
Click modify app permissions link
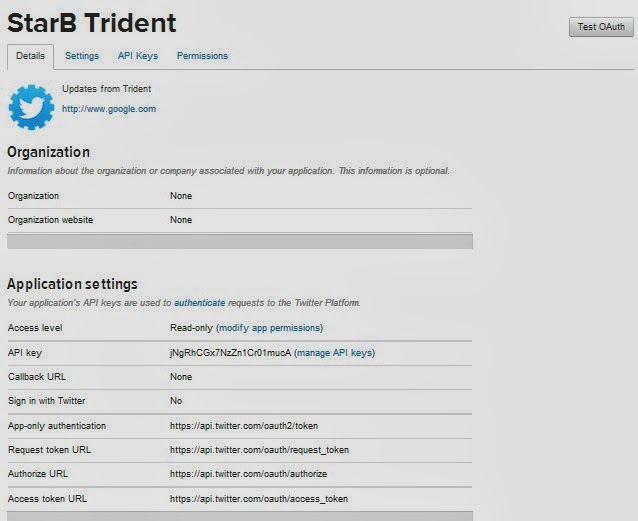[x=271, y=328]
